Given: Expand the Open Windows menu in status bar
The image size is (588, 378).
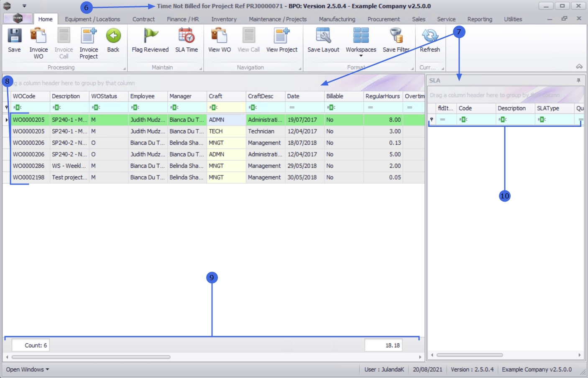Looking at the screenshot, I should (x=28, y=370).
